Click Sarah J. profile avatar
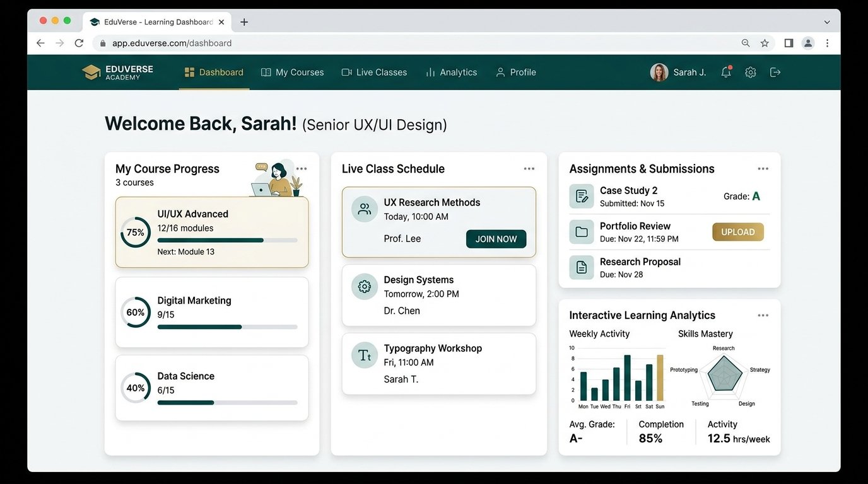This screenshot has height=484, width=868. click(659, 72)
